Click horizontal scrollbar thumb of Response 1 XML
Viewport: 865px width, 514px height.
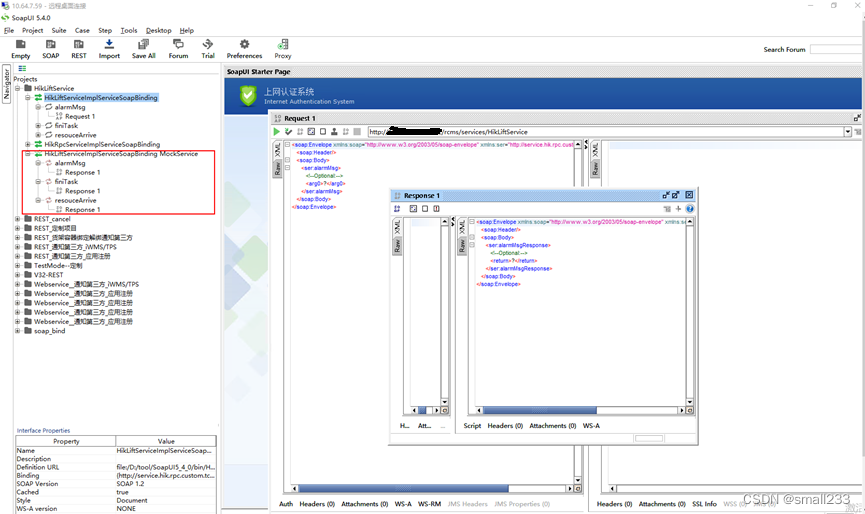[x=540, y=410]
